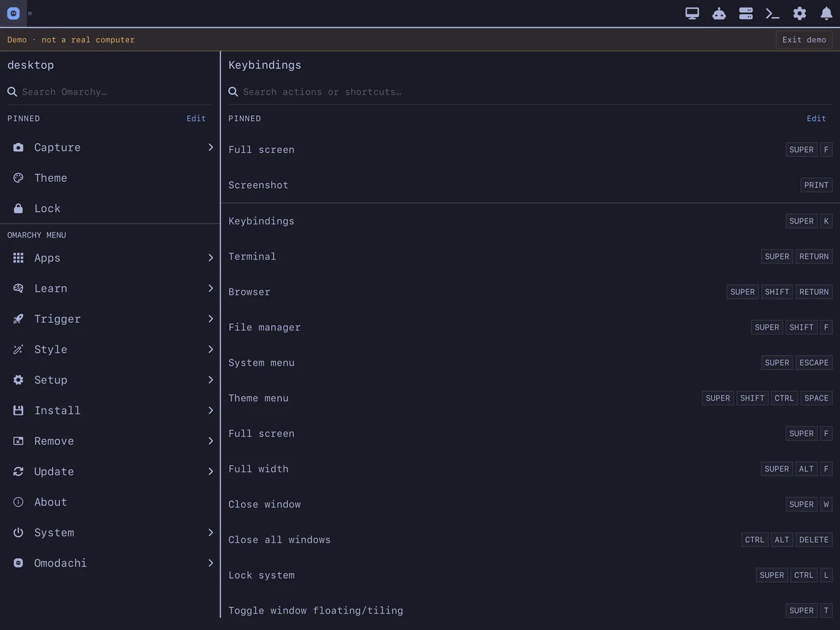Click the Exit demo button

804,40
